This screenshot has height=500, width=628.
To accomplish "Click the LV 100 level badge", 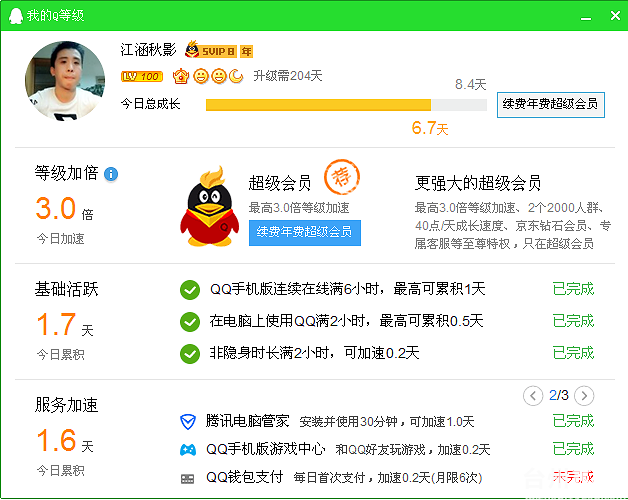I will [142, 76].
